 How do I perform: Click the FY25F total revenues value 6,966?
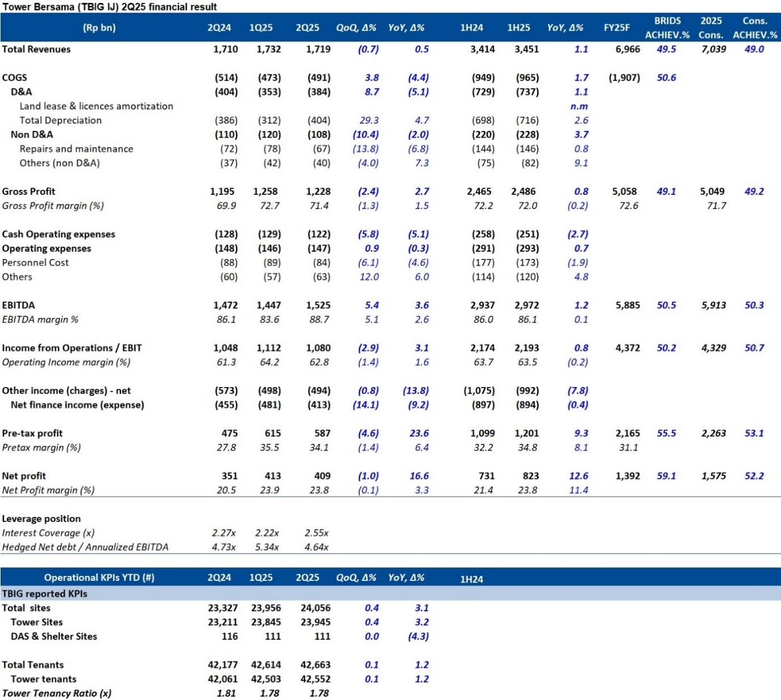[627, 49]
